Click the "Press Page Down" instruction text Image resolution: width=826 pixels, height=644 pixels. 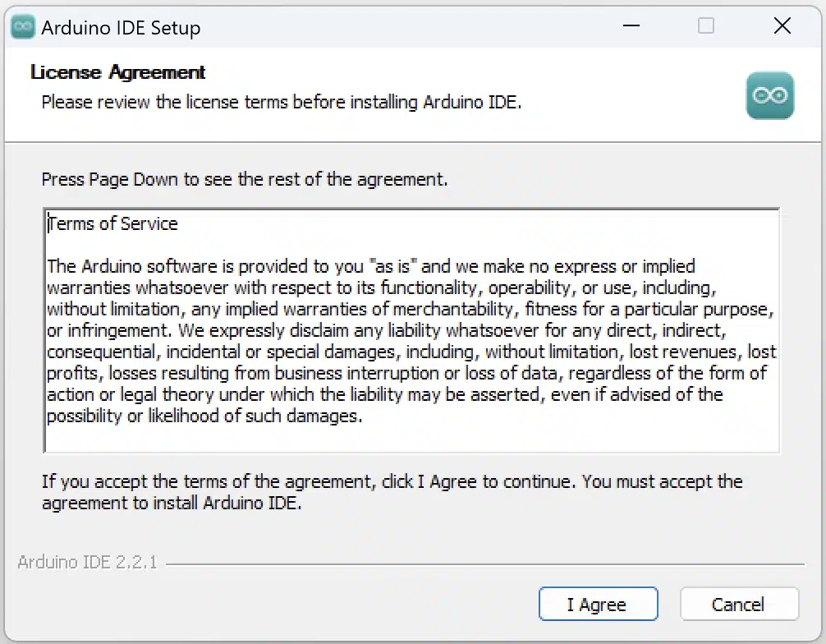(x=244, y=179)
